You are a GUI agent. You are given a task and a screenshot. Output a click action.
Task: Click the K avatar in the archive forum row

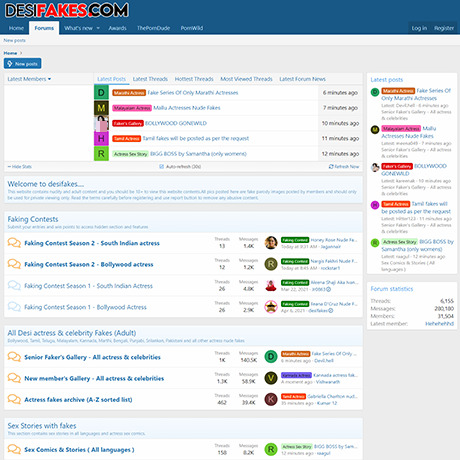click(271, 399)
